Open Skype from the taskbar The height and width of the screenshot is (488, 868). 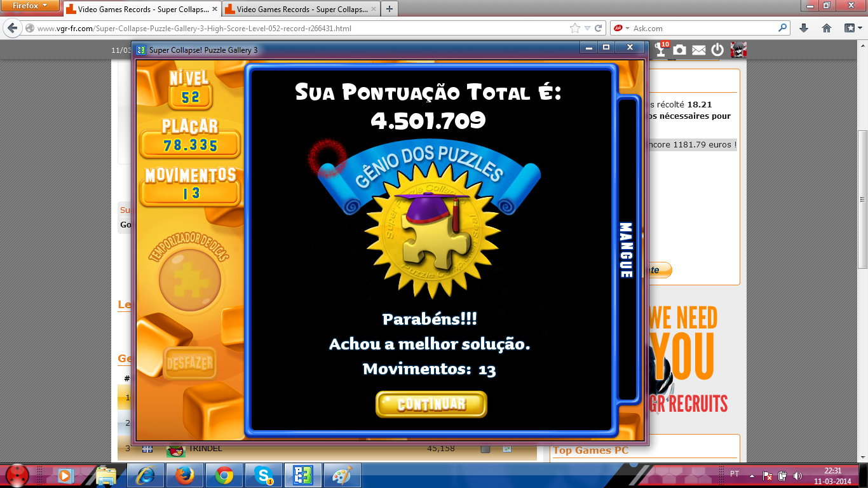264,475
